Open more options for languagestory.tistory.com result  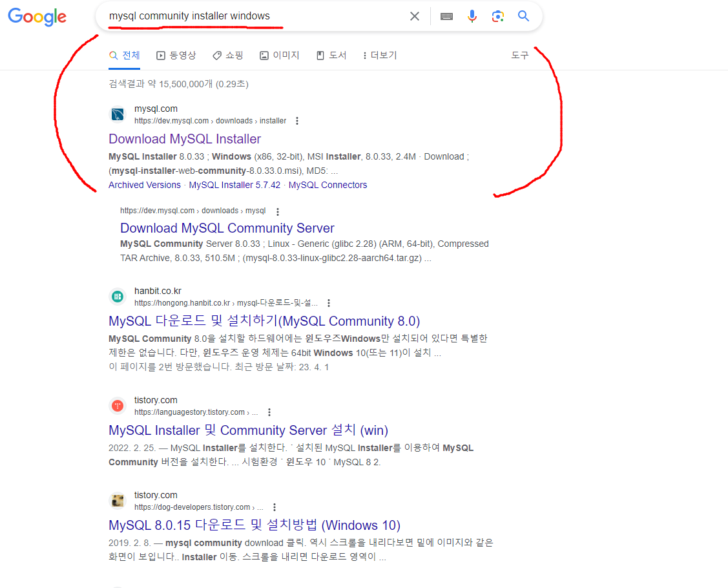269,412
